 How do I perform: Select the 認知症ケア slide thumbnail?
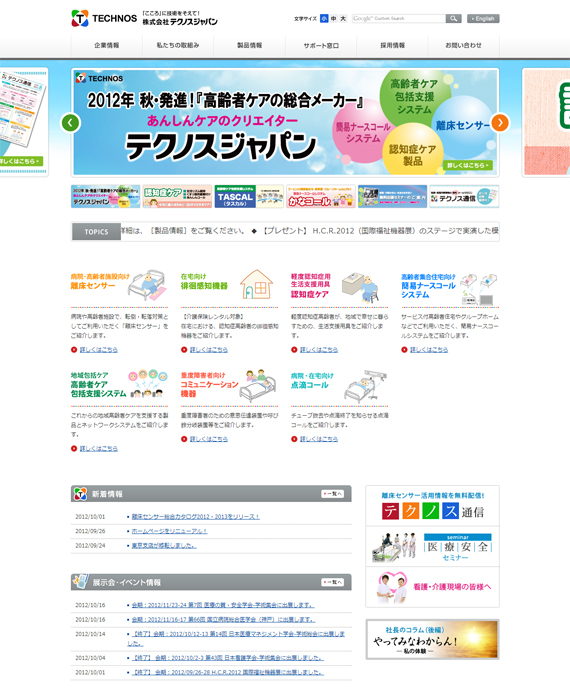click(x=177, y=196)
